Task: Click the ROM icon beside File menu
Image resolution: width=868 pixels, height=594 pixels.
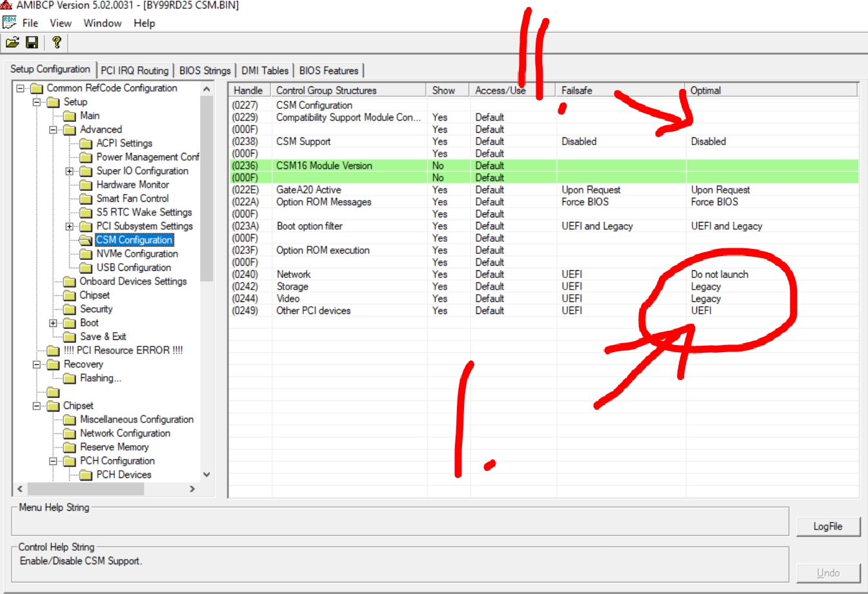Action: pyautogui.click(x=10, y=23)
